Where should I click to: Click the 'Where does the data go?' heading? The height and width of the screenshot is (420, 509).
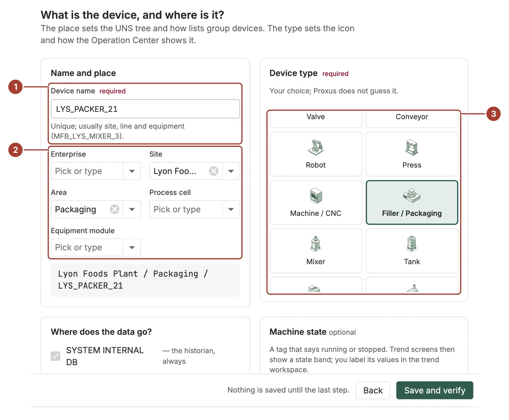click(101, 332)
